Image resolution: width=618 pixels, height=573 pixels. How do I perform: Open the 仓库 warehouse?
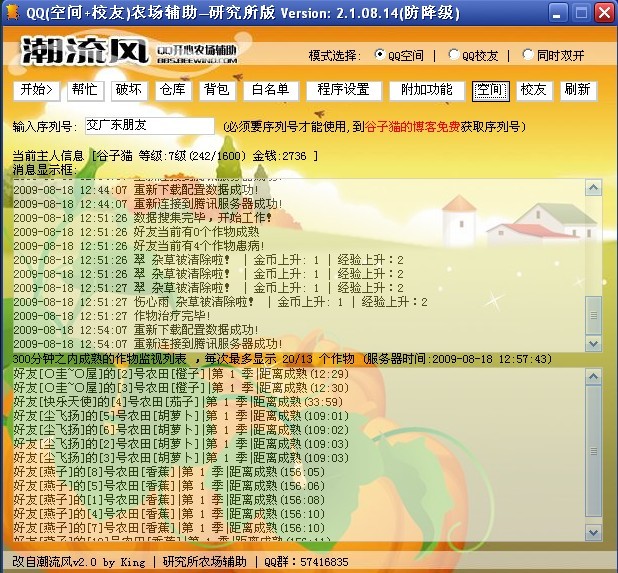[173, 91]
